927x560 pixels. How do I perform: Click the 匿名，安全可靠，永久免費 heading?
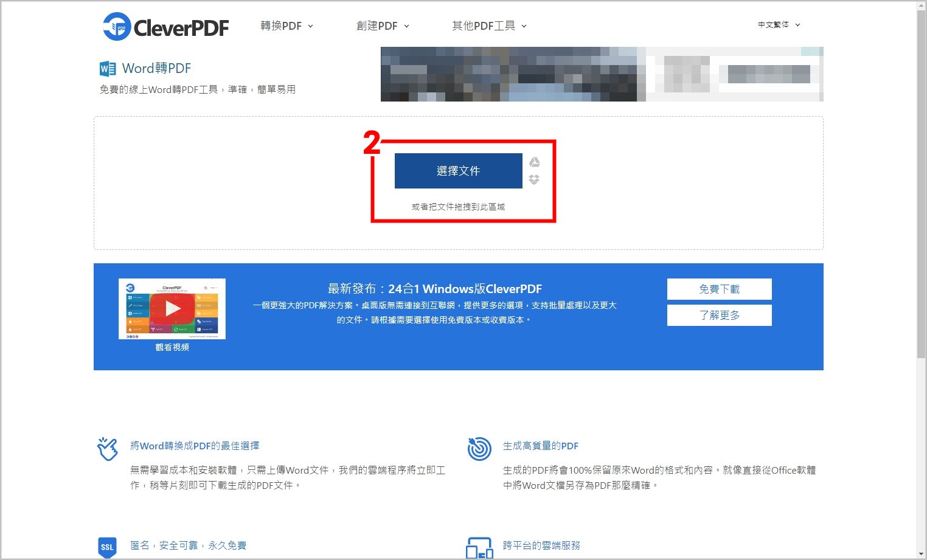(189, 545)
